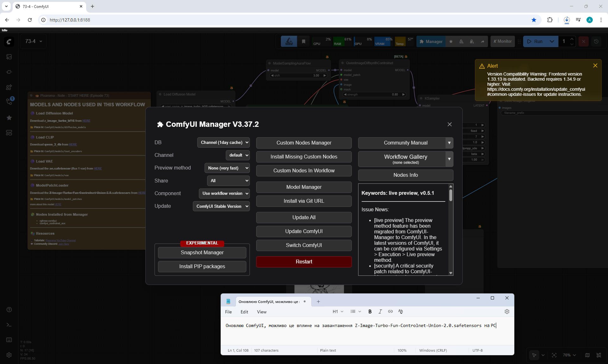This screenshot has height=364, width=608.
Task: Expand the Preview method dropdown
Action: coord(227,168)
